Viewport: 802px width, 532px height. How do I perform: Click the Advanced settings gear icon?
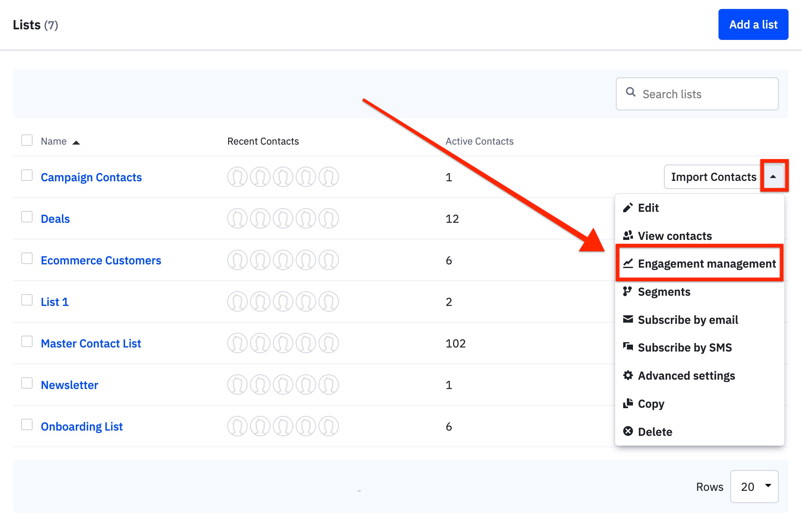pyautogui.click(x=628, y=375)
